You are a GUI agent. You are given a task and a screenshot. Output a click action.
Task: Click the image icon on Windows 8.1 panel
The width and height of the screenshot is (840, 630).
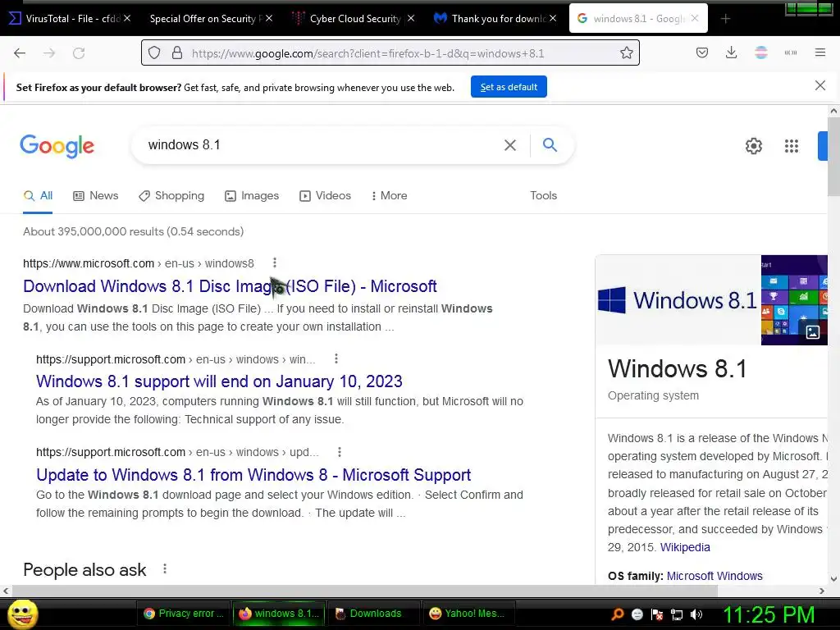(x=812, y=331)
